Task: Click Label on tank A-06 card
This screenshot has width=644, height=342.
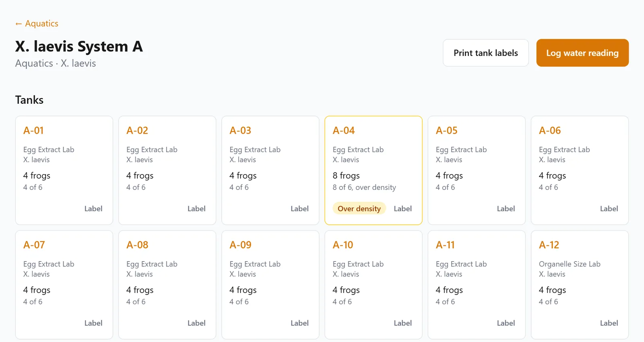Action: (609, 208)
